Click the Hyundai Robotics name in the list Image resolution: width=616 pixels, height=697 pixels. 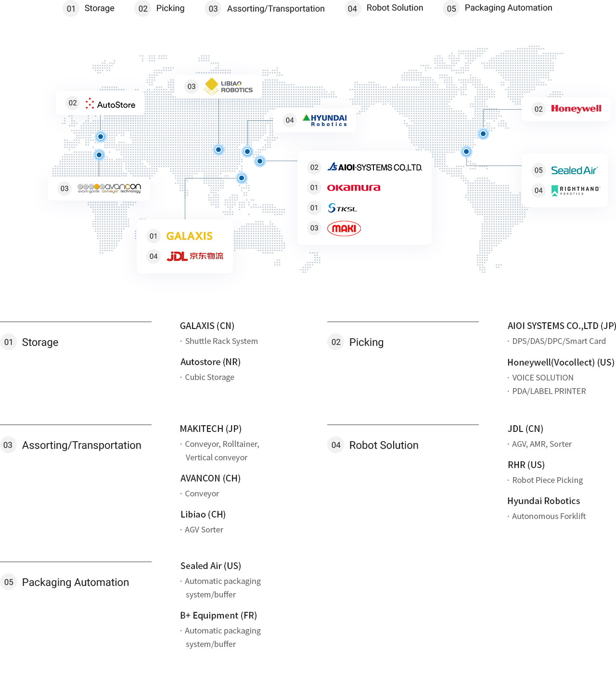click(x=544, y=501)
